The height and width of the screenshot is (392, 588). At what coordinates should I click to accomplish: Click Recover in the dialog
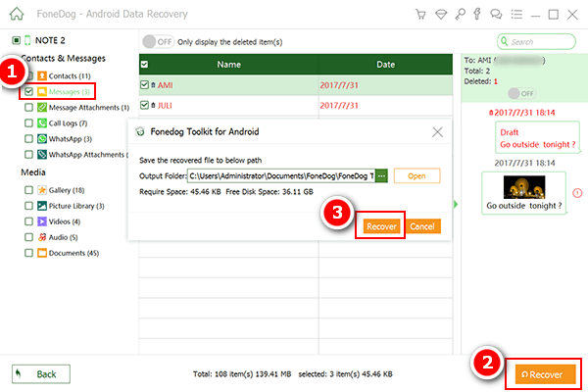[x=381, y=226]
